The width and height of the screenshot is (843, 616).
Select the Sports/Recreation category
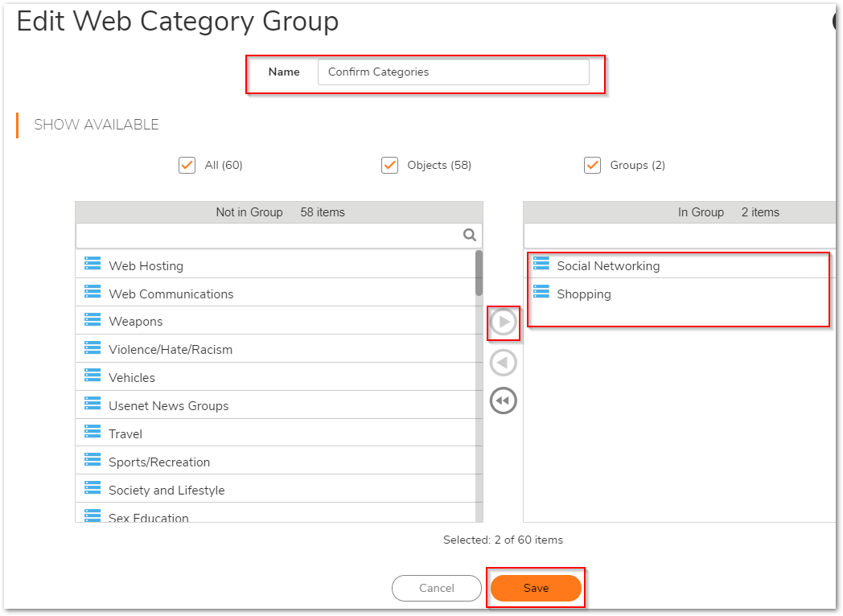[x=159, y=462]
